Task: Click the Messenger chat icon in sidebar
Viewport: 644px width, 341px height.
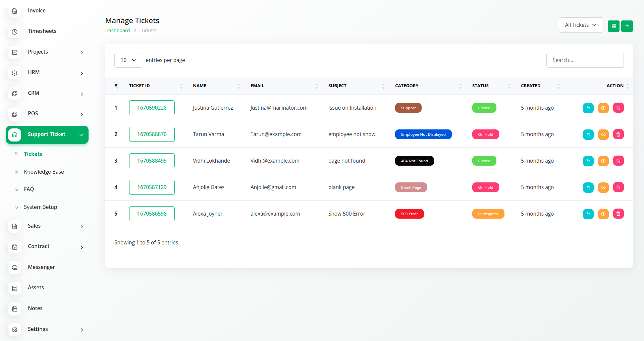Action: [x=15, y=268]
